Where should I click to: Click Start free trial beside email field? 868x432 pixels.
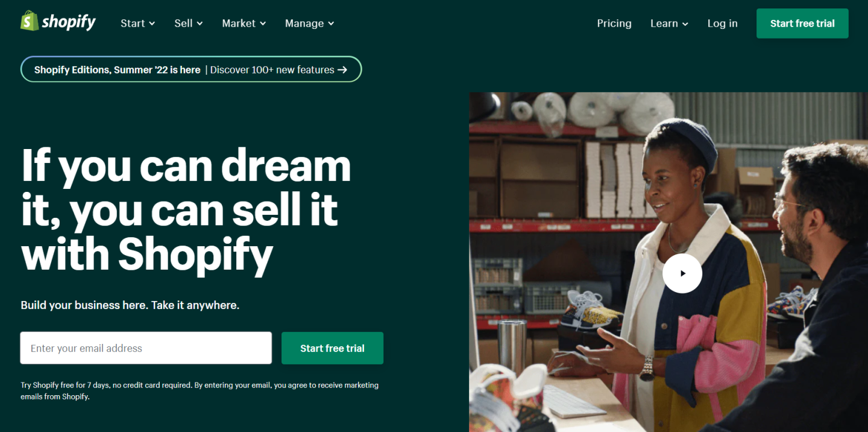pos(332,348)
